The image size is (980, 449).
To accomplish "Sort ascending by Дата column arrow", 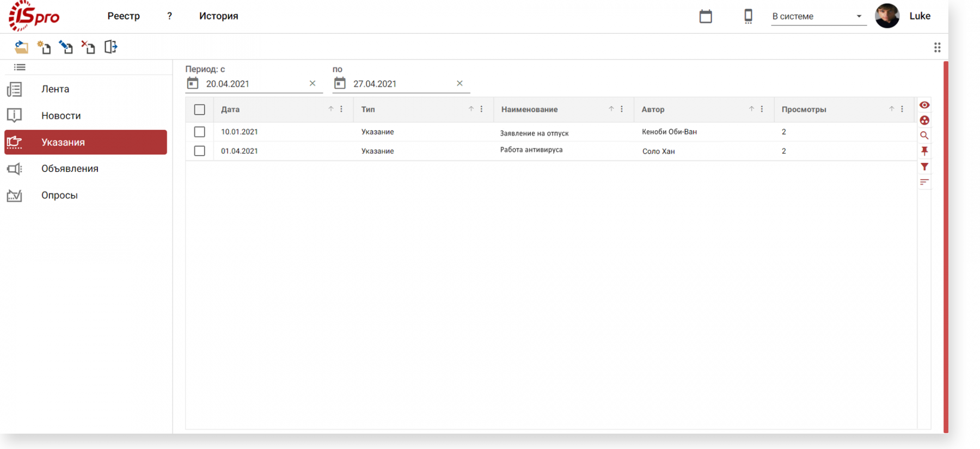I will click(331, 109).
